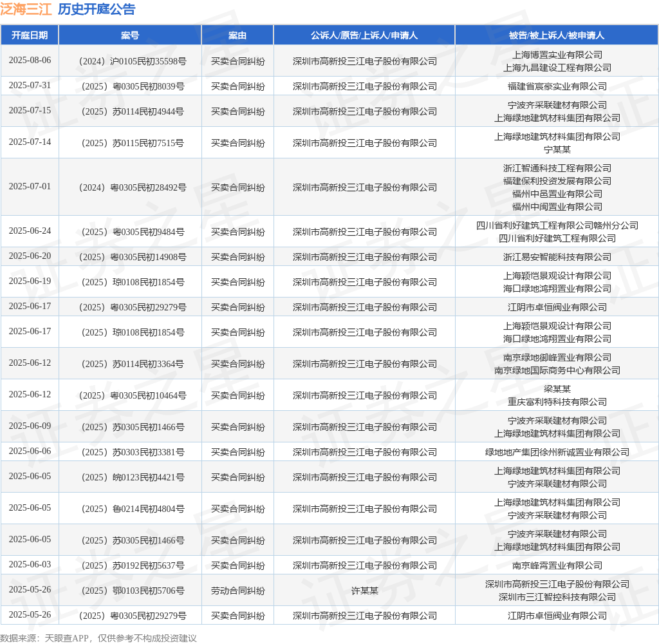The width and height of the screenshot is (659, 644).
Task: Select case number 粤0305民初10464号
Action: [x=133, y=395]
